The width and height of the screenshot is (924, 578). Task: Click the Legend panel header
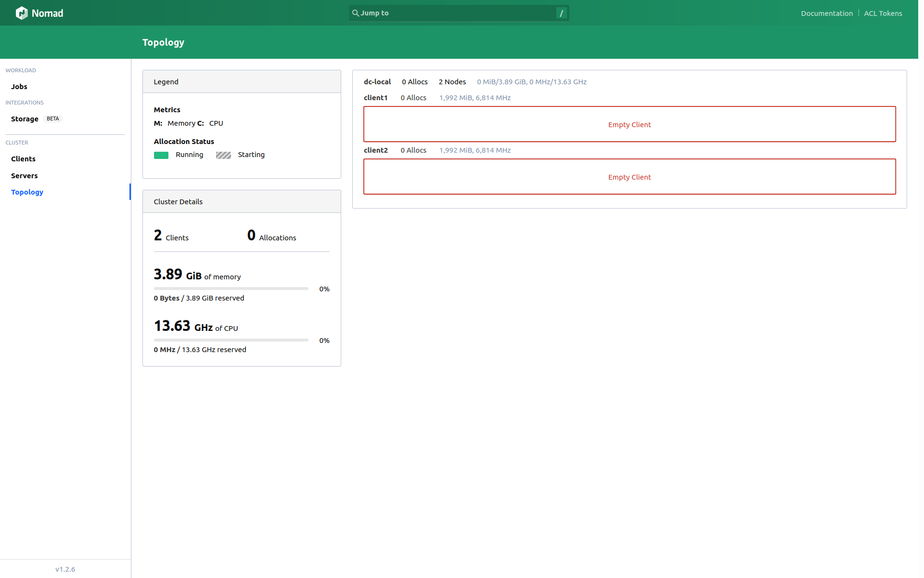coord(242,82)
